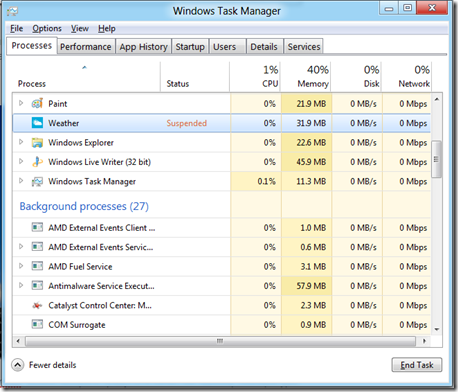The height and width of the screenshot is (392, 458).
Task: Click the AMD External Events Service icon
Action: coord(37,247)
